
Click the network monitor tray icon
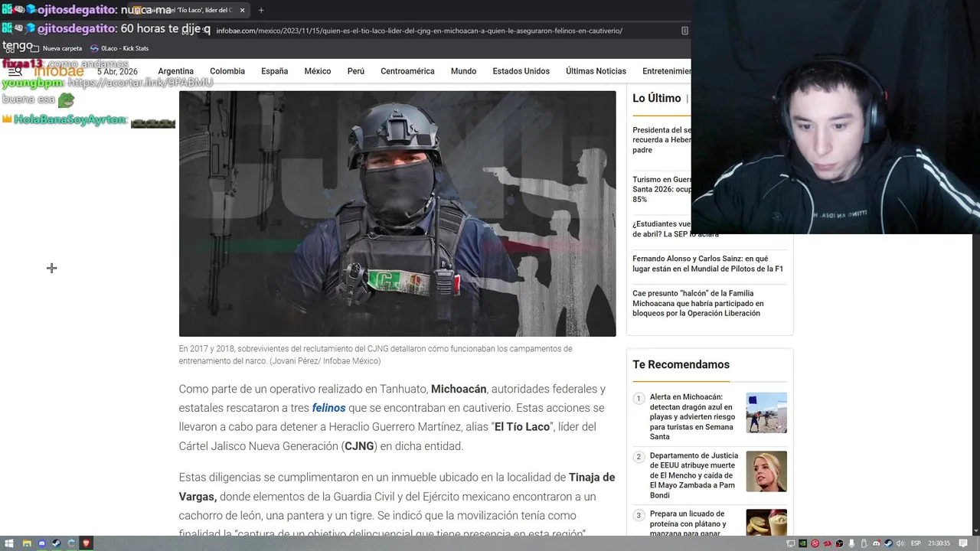[791, 543]
